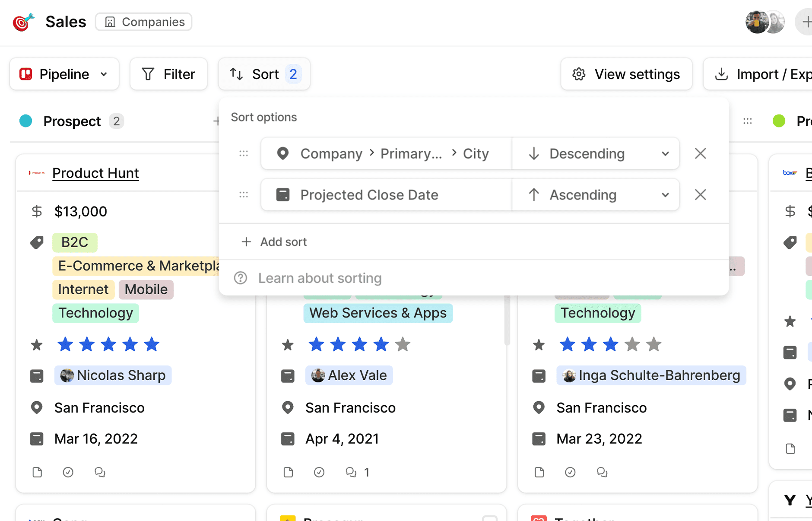The image size is (812, 521).
Task: Remove the Projected Close Date sort rule
Action: [x=700, y=195]
